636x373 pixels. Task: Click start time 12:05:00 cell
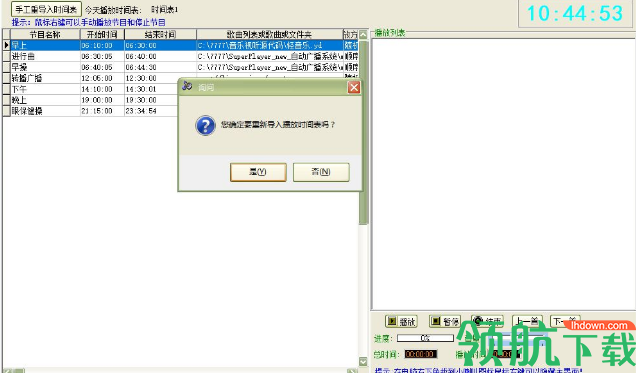pyautogui.click(x=102, y=78)
